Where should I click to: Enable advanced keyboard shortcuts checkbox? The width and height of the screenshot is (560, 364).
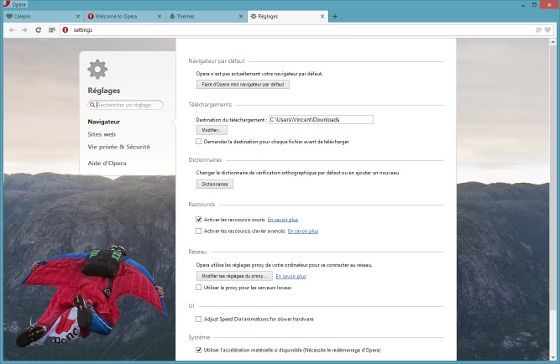(x=199, y=231)
